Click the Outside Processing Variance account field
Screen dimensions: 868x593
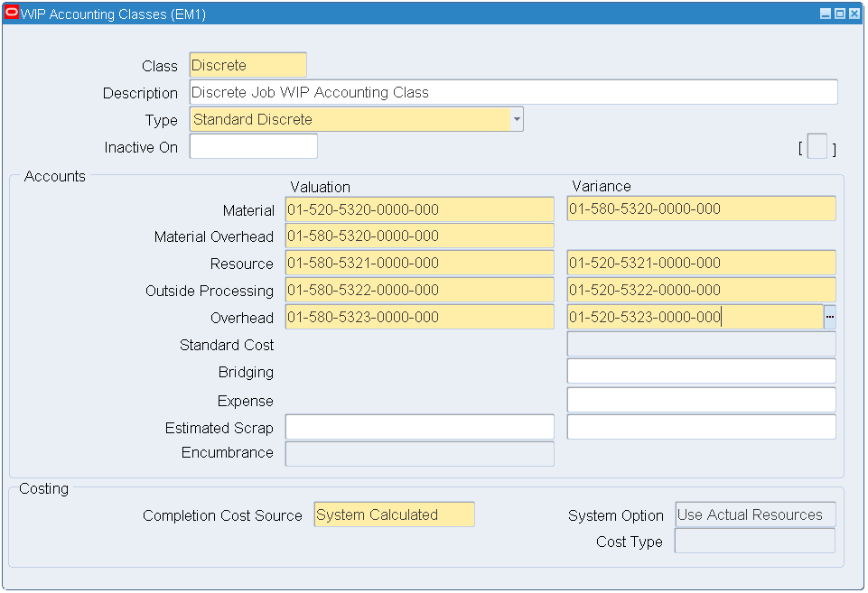pos(702,291)
